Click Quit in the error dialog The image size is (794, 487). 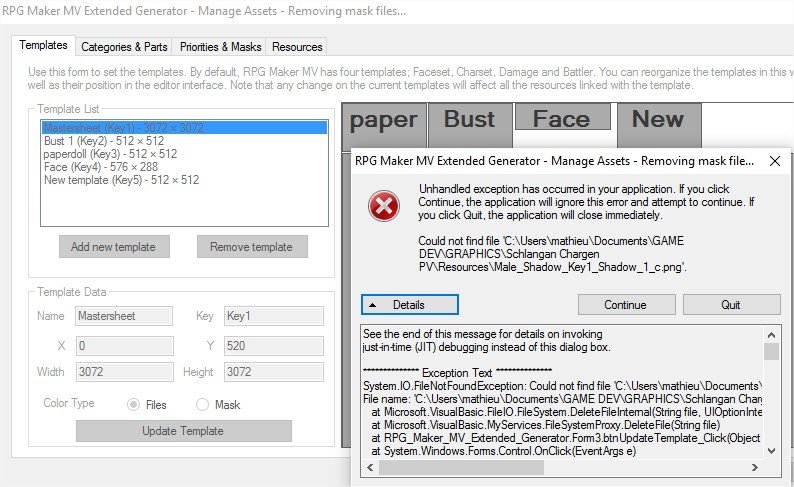(731, 305)
